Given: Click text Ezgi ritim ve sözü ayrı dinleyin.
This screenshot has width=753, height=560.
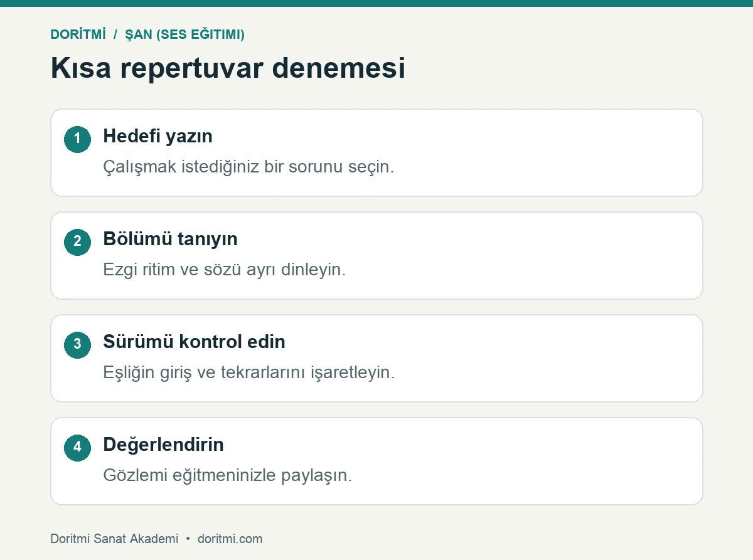Looking at the screenshot, I should [224, 270].
